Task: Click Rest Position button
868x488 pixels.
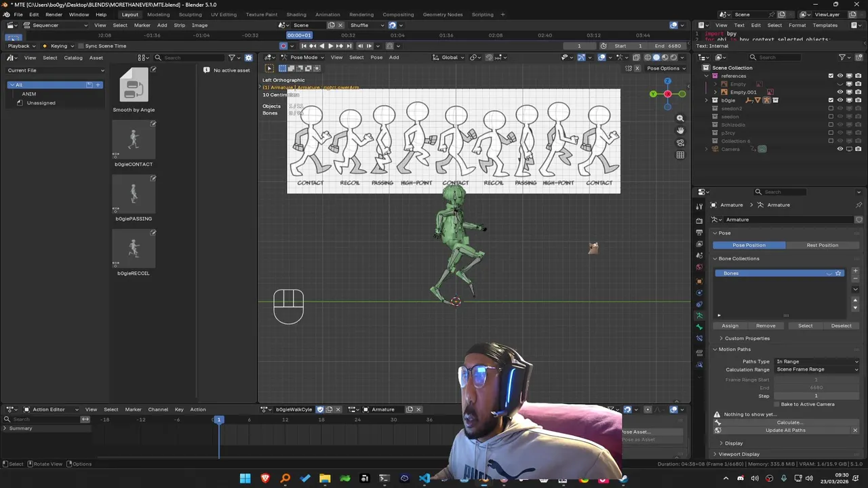Action: (x=823, y=245)
